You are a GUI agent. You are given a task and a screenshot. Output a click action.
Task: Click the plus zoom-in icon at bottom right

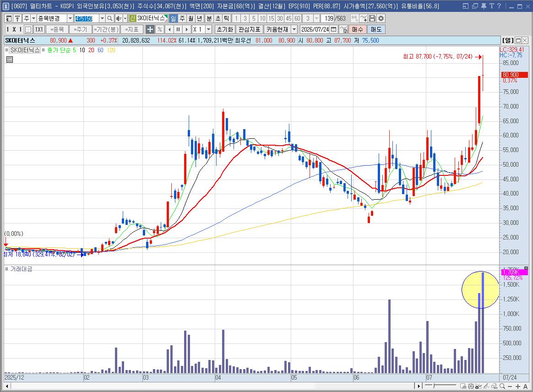pyautogui.click(x=518, y=386)
